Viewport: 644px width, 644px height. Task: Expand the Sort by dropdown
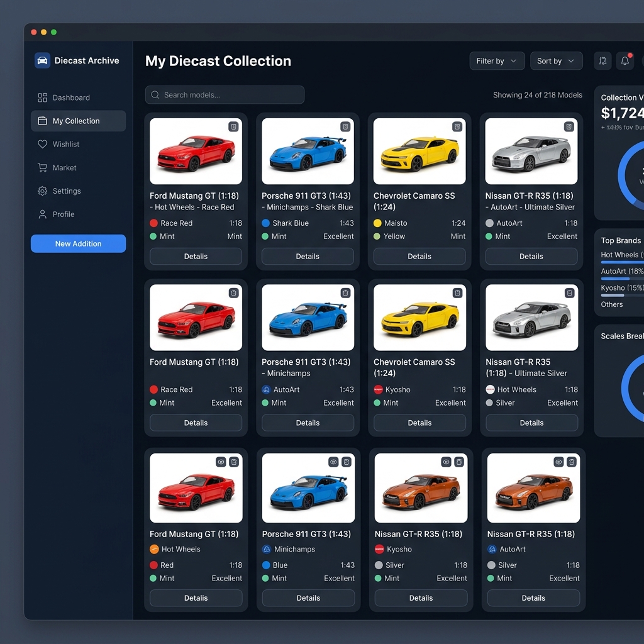coord(556,61)
